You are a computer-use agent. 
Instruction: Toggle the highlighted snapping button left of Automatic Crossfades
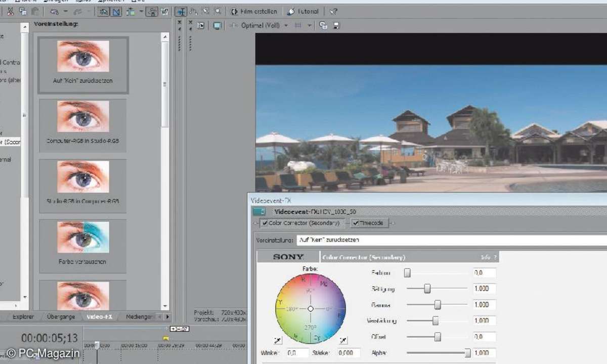(104, 11)
